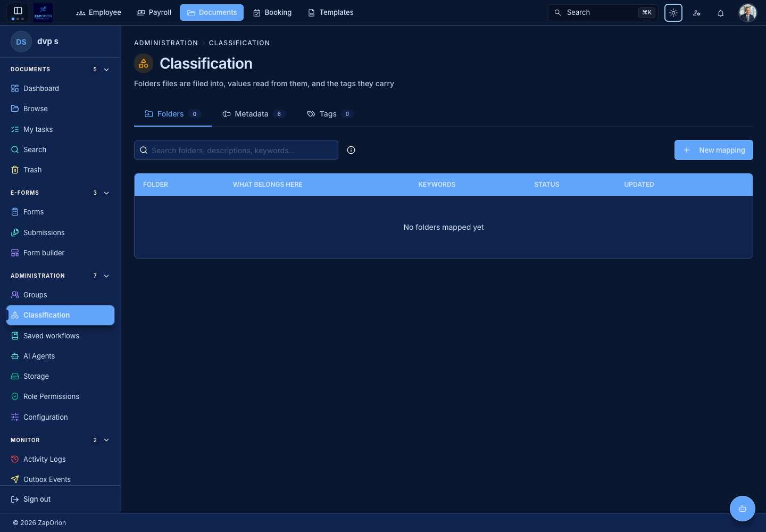766x532 pixels.
Task: Open Dashboard in the sidebar
Action: pos(60,88)
